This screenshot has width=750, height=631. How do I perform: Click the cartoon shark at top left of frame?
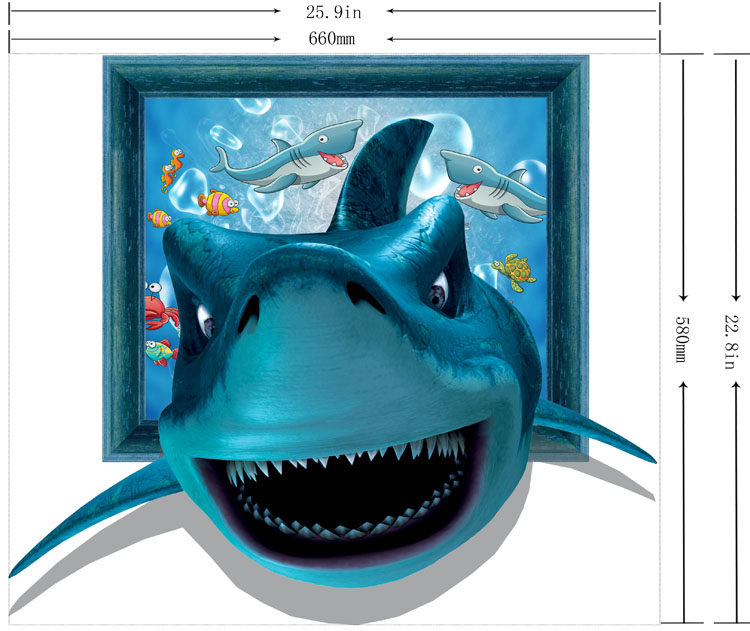click(287, 155)
